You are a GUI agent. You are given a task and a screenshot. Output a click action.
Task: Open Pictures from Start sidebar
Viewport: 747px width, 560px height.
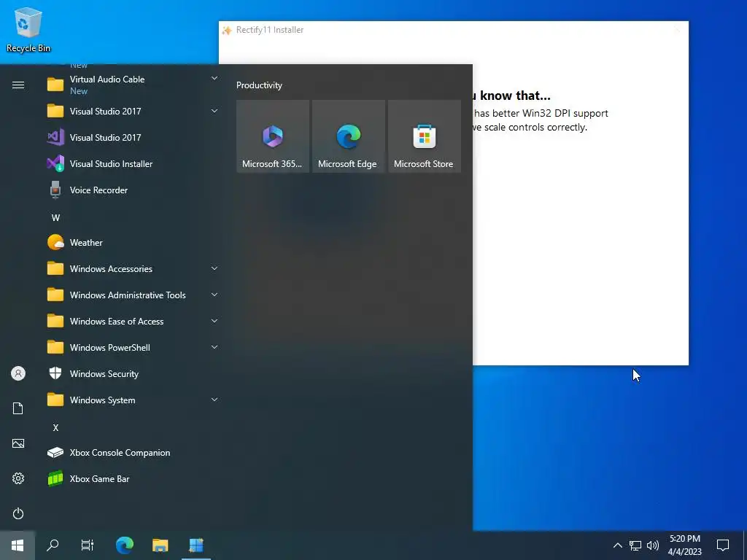18,443
